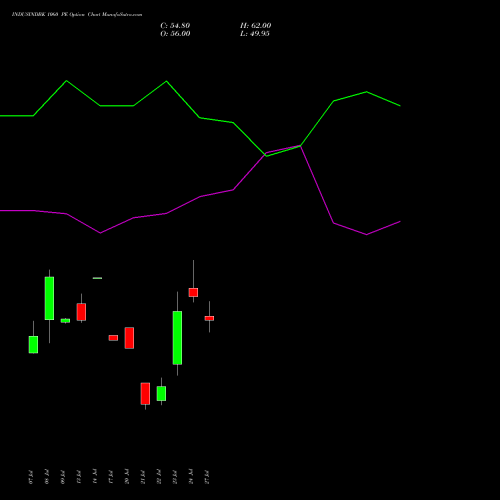
Task: Click the small red candle above 27 Jul
Action: point(209,318)
